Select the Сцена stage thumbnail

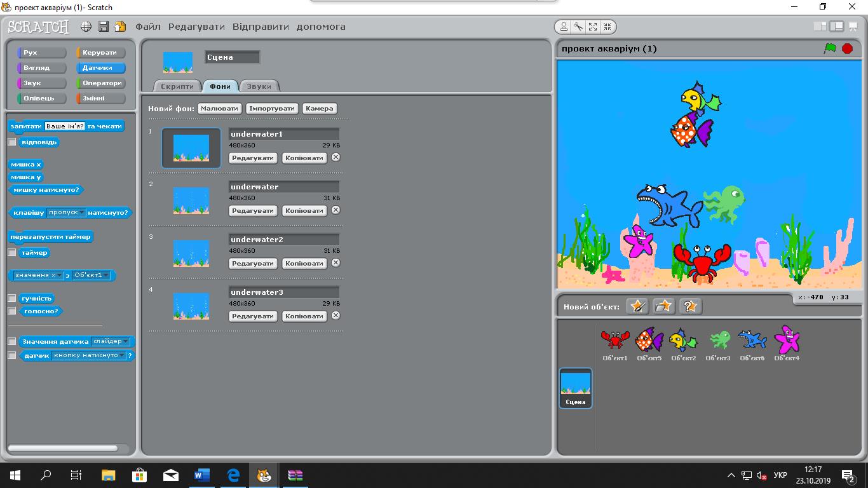coord(576,388)
